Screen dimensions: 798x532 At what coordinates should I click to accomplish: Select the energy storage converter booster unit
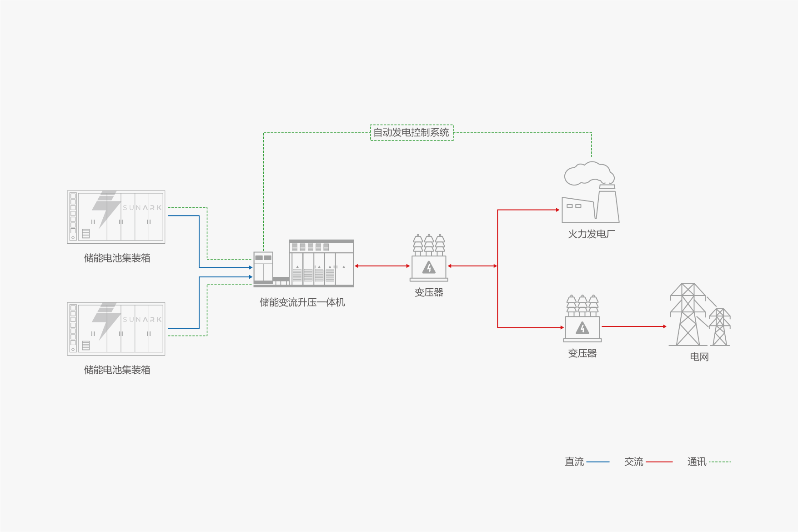coord(303,263)
